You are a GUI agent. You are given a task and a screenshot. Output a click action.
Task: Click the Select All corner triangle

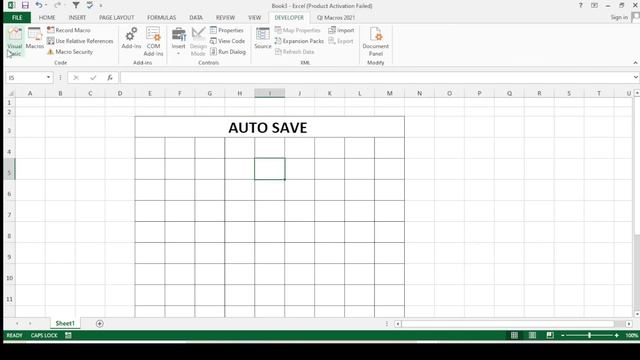pos(11,93)
